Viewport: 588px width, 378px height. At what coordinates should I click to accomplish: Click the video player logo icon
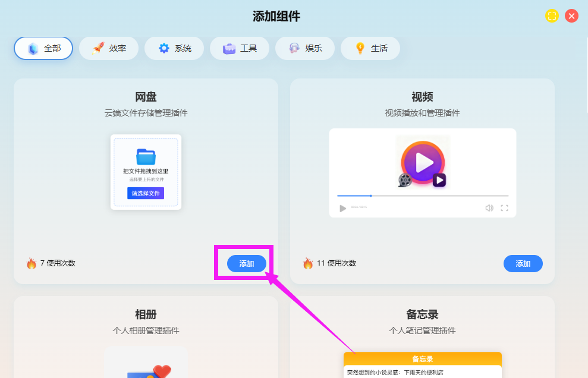point(423,162)
